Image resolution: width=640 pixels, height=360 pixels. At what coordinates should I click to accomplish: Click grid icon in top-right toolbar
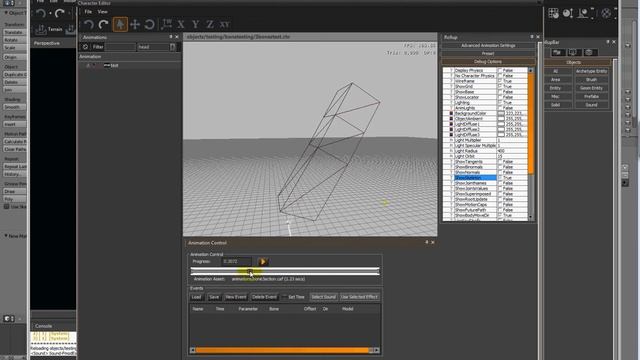point(553,13)
